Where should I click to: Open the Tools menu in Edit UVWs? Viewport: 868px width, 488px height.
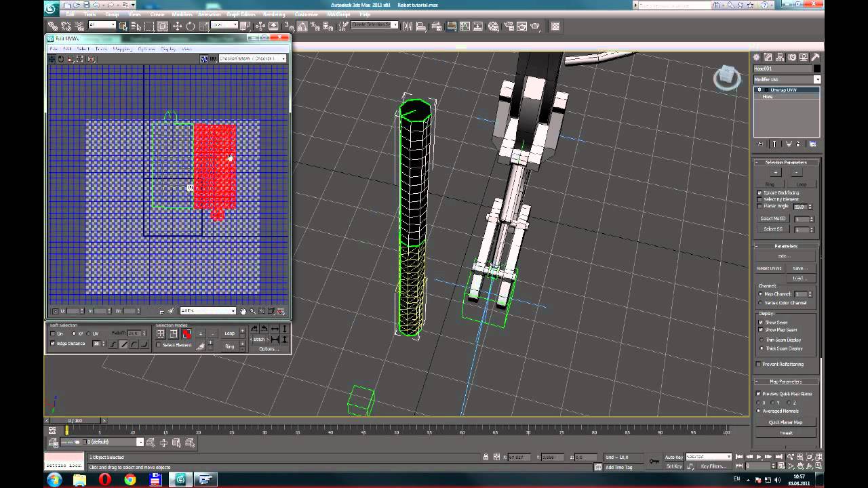(x=101, y=49)
